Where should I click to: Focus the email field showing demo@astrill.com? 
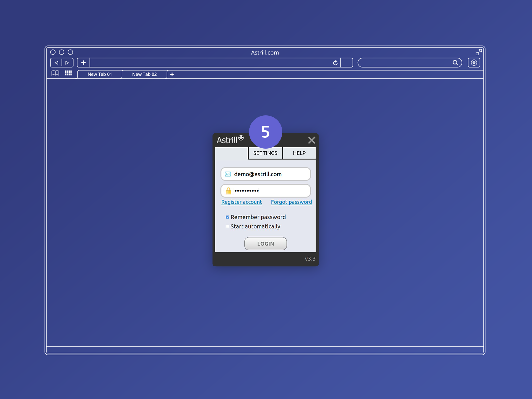coord(266,174)
